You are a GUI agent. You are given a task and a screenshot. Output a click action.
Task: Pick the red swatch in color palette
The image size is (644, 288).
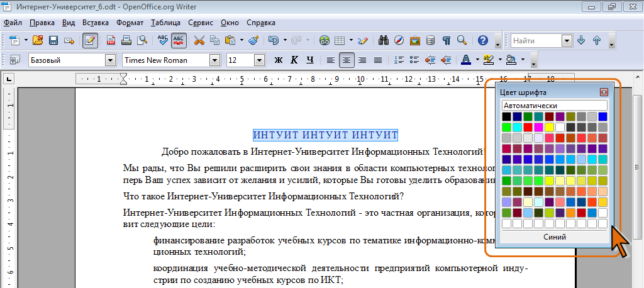[x=528, y=127]
